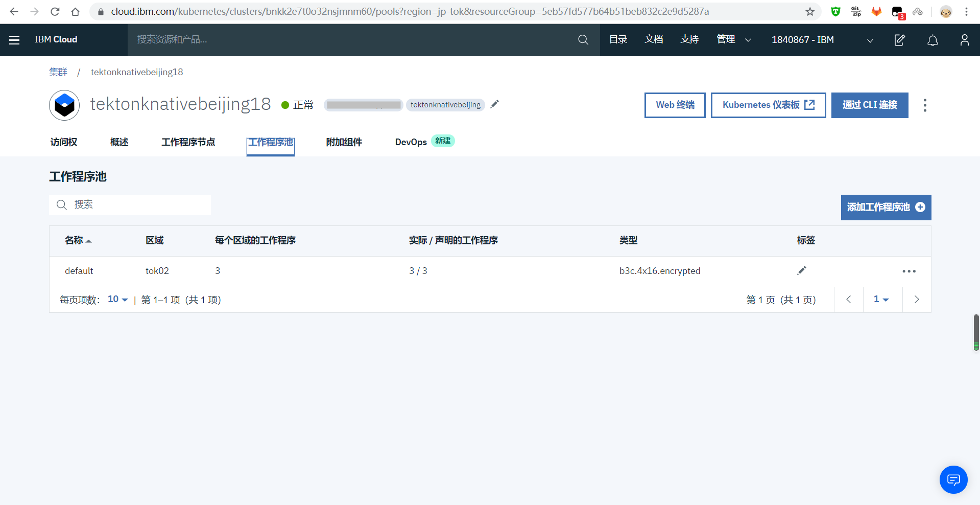980x505 pixels.
Task: Open row actions menu for default pool
Action: point(909,271)
